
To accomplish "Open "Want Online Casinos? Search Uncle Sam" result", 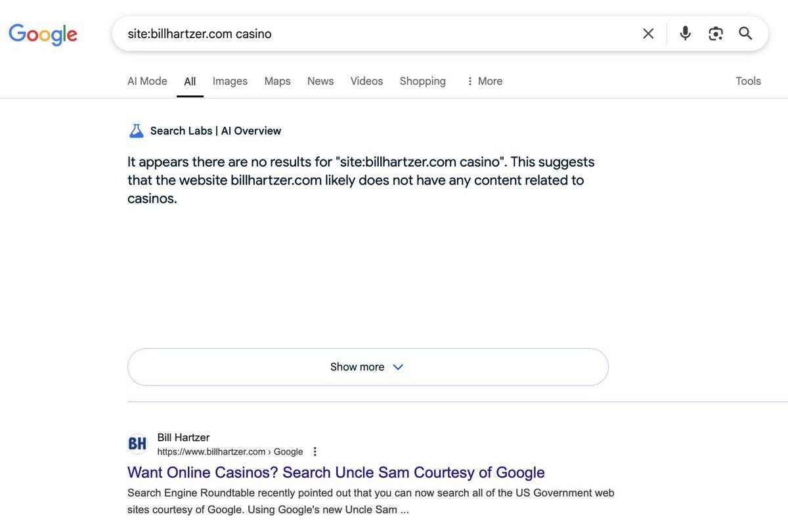I will [x=336, y=472].
